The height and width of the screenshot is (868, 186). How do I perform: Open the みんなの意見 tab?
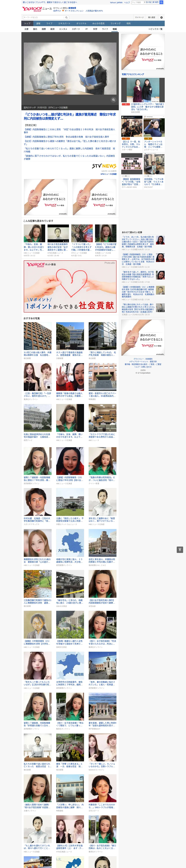tap(98, 24)
